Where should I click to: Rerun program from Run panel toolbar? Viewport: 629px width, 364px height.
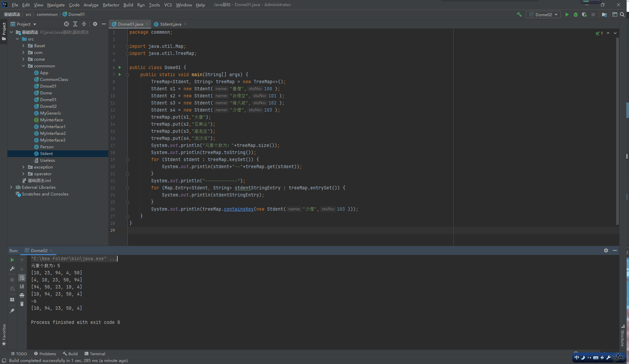click(x=12, y=260)
